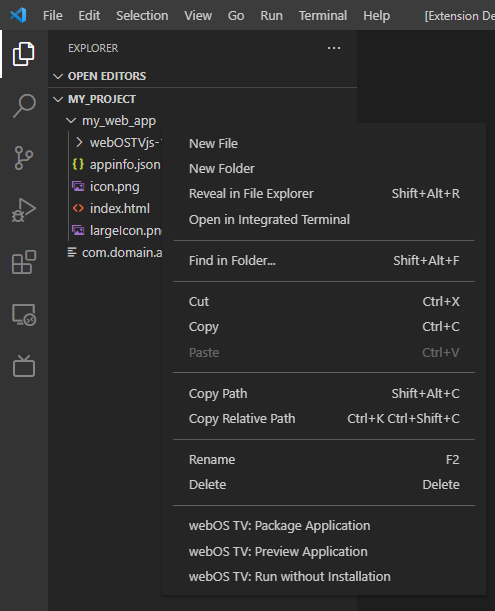Open largeIcon.png file name

click(x=126, y=231)
